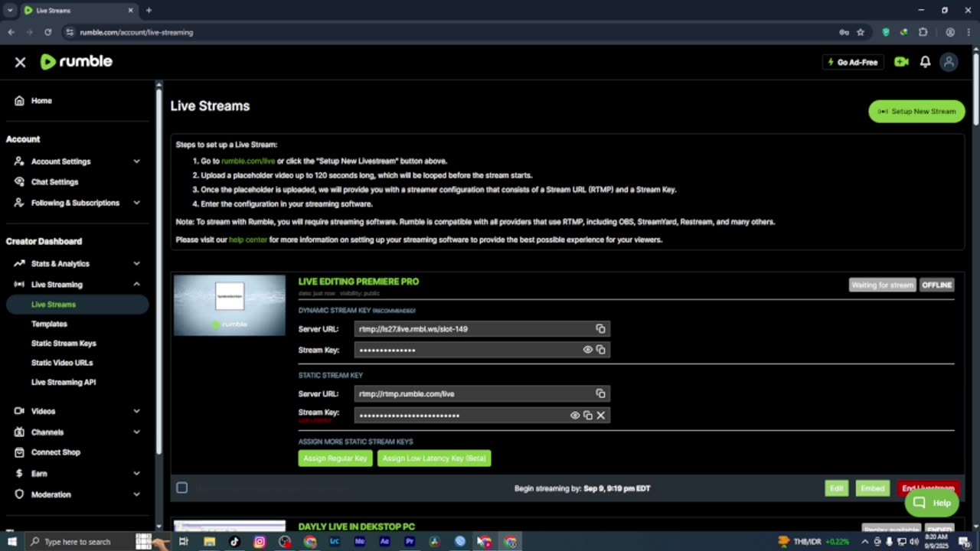This screenshot has height=551, width=980.
Task: Open Live Streaming API in the sidebar
Action: 64,382
